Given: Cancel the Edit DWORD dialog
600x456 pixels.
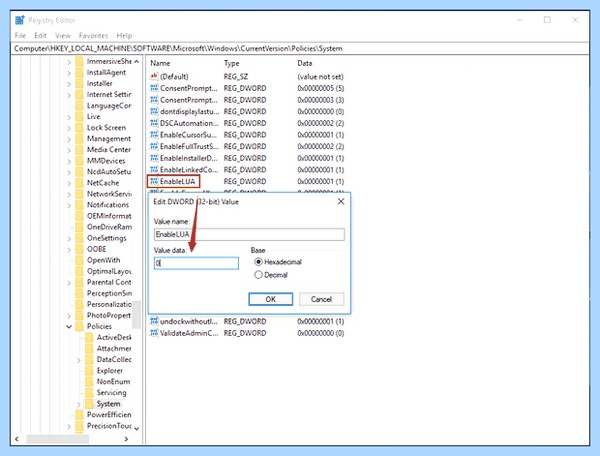Looking at the screenshot, I should point(321,299).
